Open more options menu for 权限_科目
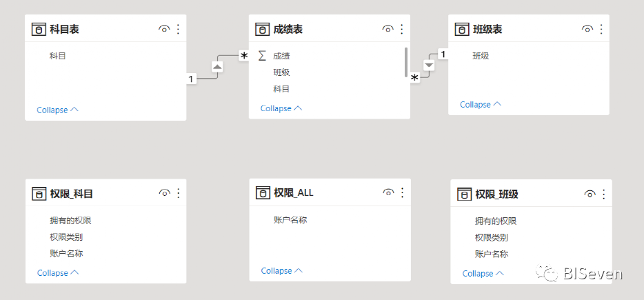 [x=178, y=194]
